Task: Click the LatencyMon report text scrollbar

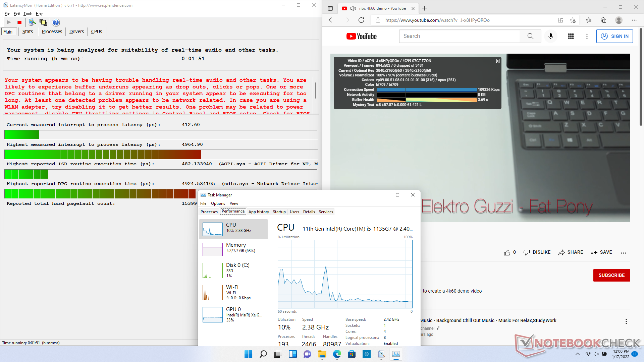Action: pyautogui.click(x=315, y=90)
